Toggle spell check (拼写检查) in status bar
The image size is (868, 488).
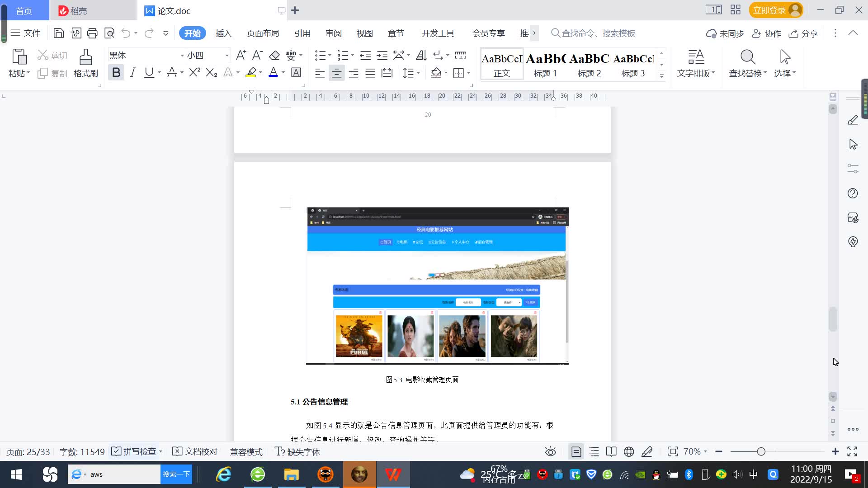(135, 452)
